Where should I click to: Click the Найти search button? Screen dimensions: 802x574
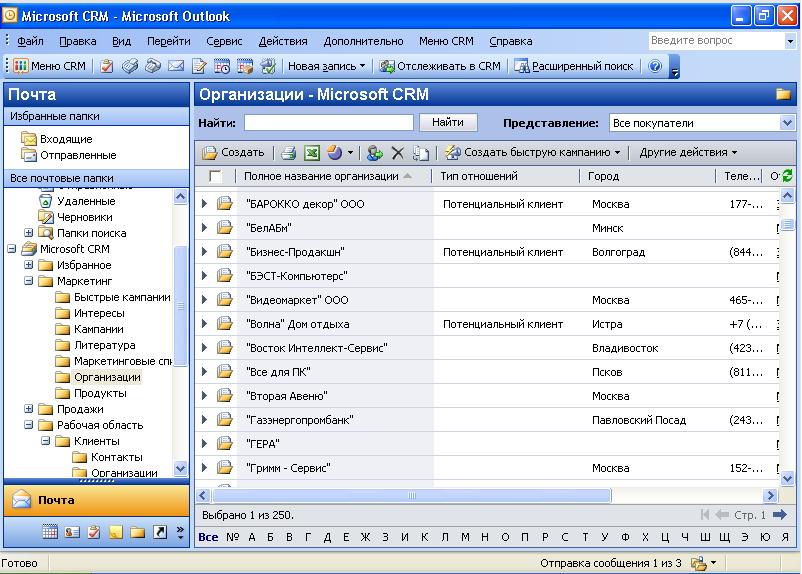click(x=448, y=122)
